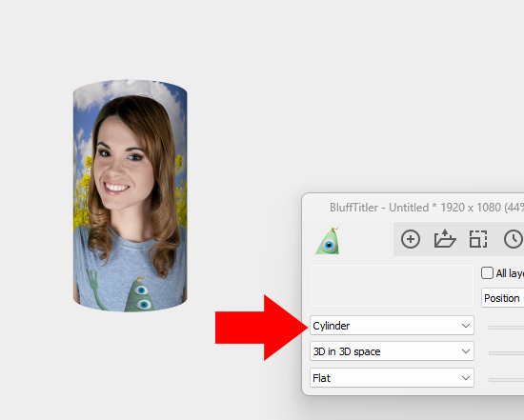Click the green alien on the woman's t-shirt
Viewport: 524px width, 420px height.
139,293
